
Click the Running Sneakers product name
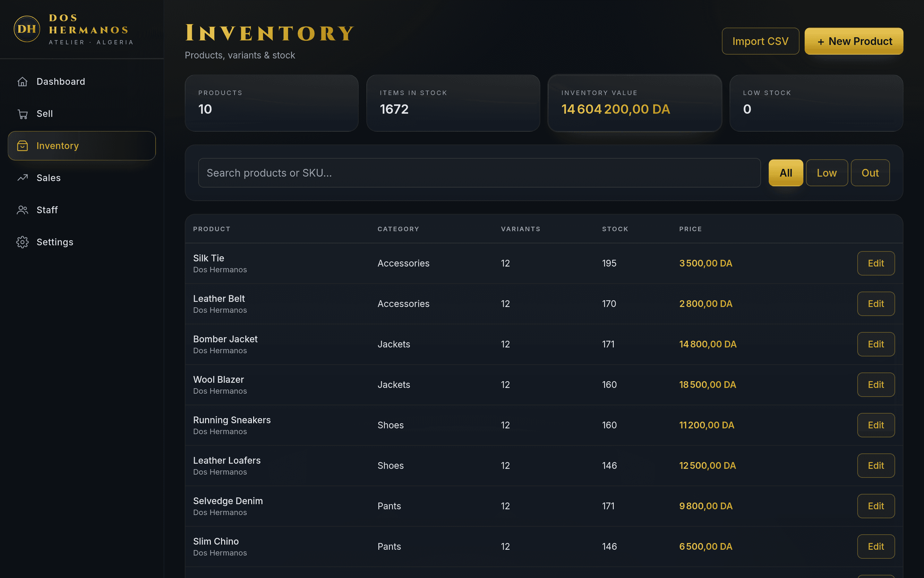(x=232, y=420)
